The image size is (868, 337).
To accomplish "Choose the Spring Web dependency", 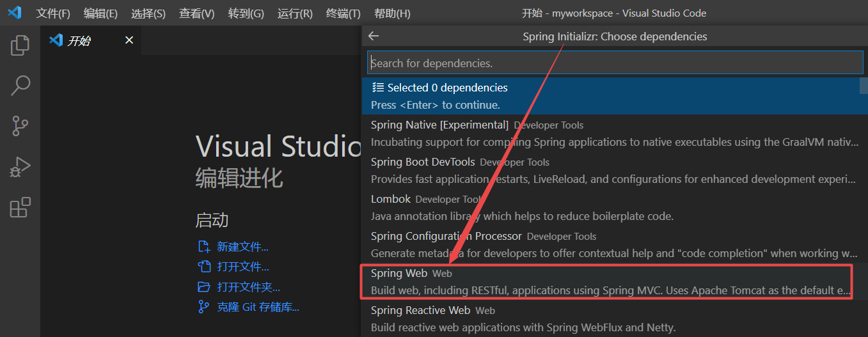I will pos(614,281).
